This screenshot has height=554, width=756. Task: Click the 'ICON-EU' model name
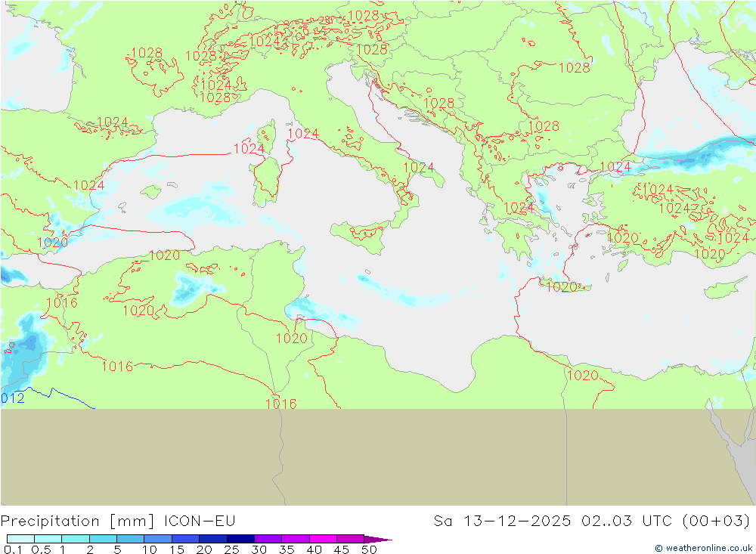200,522
